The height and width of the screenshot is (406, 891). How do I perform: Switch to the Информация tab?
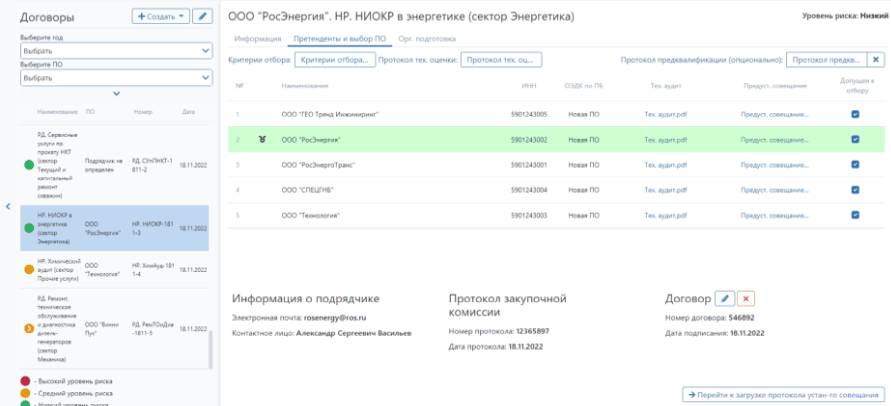pyautogui.click(x=256, y=38)
